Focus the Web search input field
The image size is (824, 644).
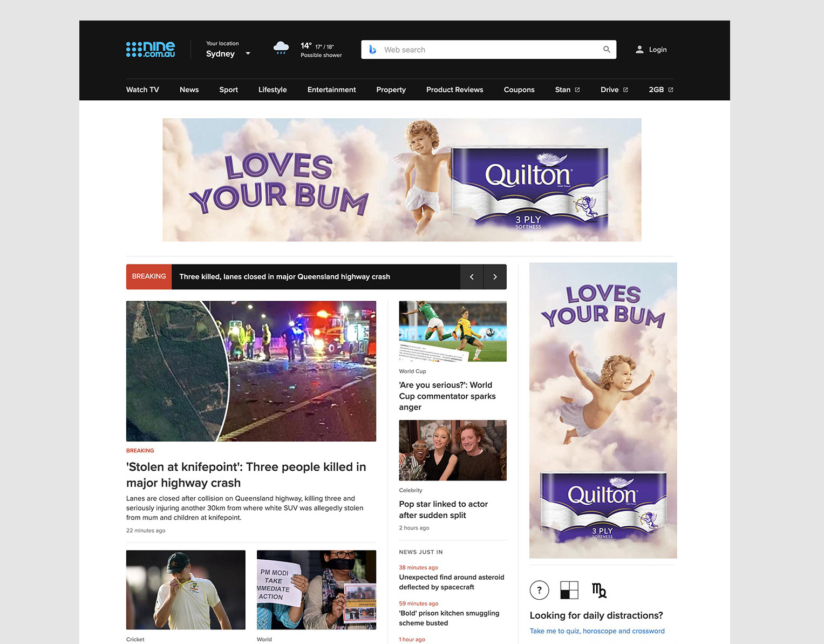click(x=488, y=50)
